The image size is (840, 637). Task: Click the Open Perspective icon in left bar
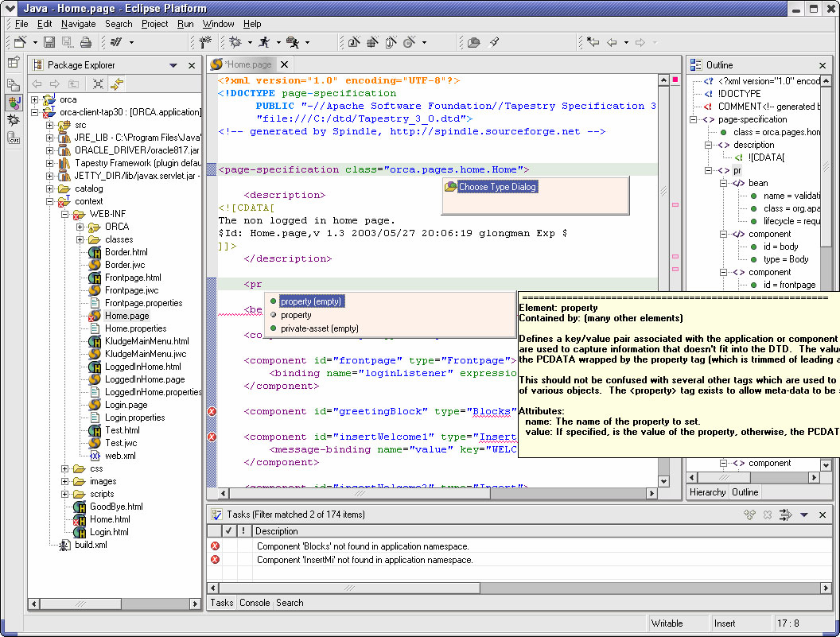[x=14, y=63]
